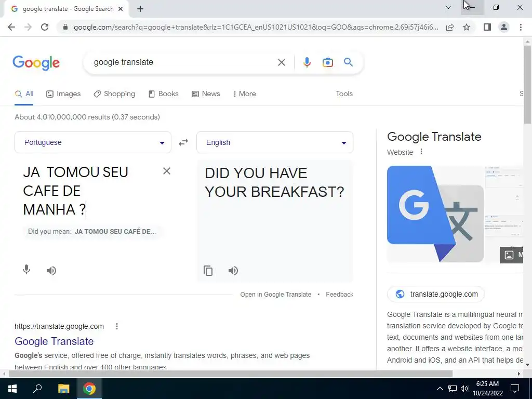Bookmark this page with the star icon
532x399 pixels.
[x=467, y=27]
